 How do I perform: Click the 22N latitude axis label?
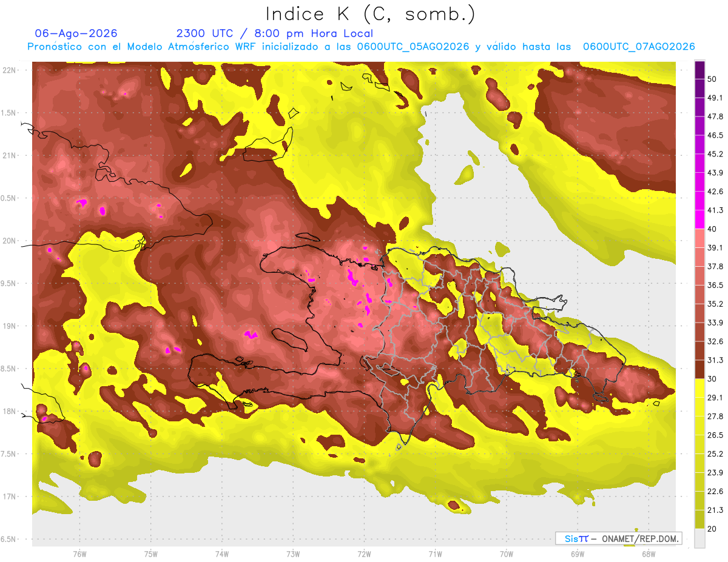point(9,70)
